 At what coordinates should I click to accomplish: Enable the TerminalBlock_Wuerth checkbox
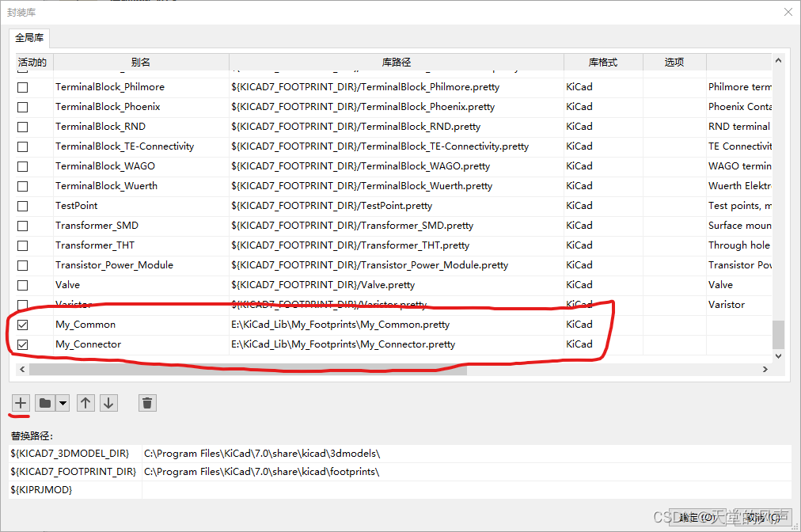pyautogui.click(x=22, y=187)
